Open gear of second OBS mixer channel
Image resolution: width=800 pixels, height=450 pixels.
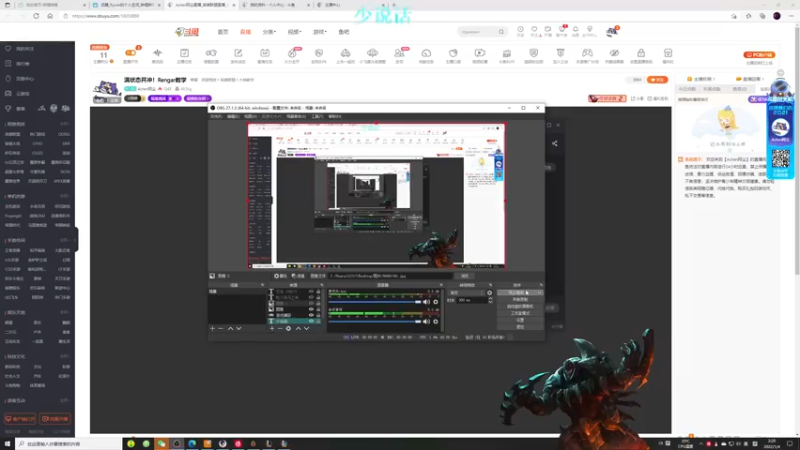coord(436,321)
